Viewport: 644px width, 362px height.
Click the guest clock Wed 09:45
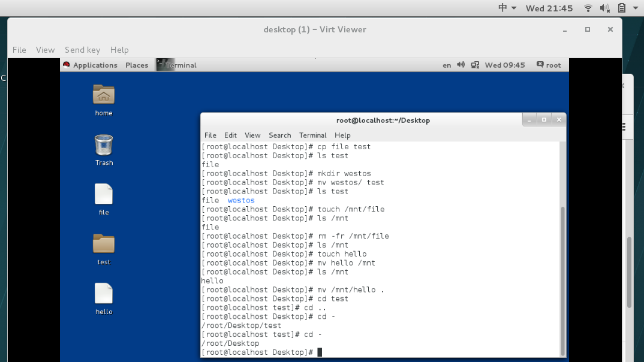[x=505, y=65]
